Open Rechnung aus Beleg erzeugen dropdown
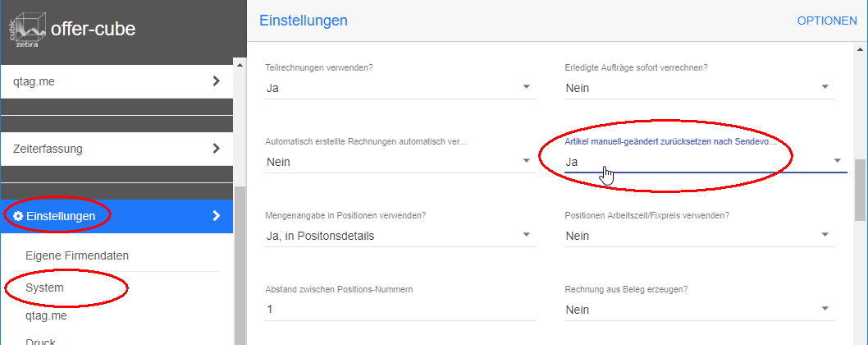 click(825, 309)
